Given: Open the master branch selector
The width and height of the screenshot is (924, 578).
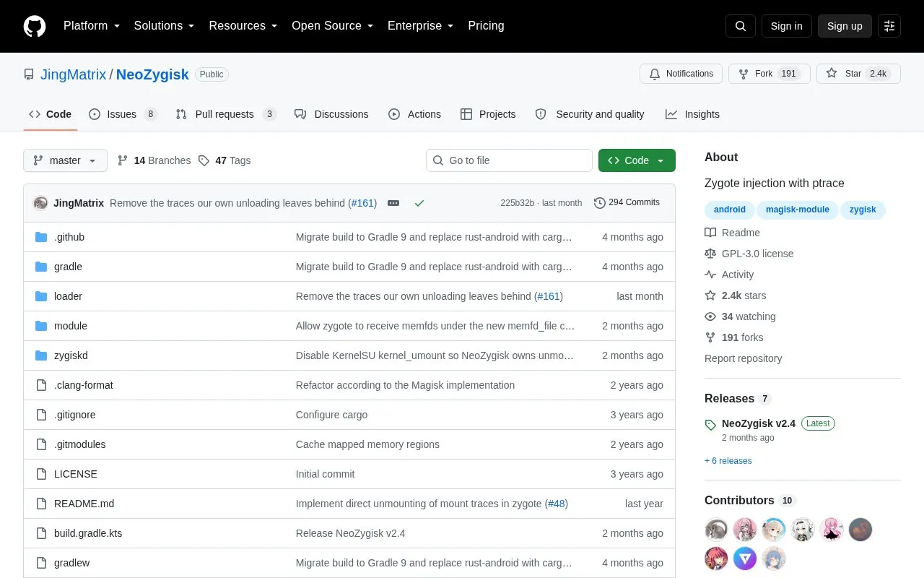Looking at the screenshot, I should [x=65, y=160].
